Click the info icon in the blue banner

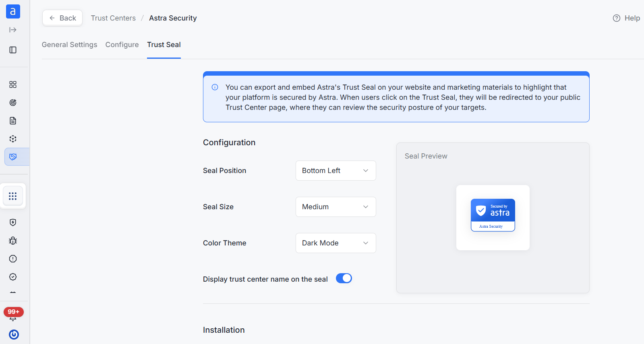(215, 87)
